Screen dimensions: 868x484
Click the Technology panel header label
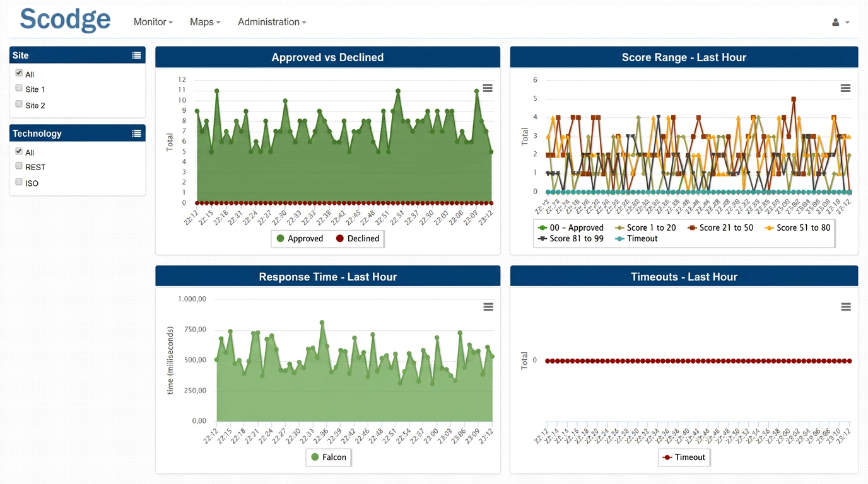(x=37, y=134)
